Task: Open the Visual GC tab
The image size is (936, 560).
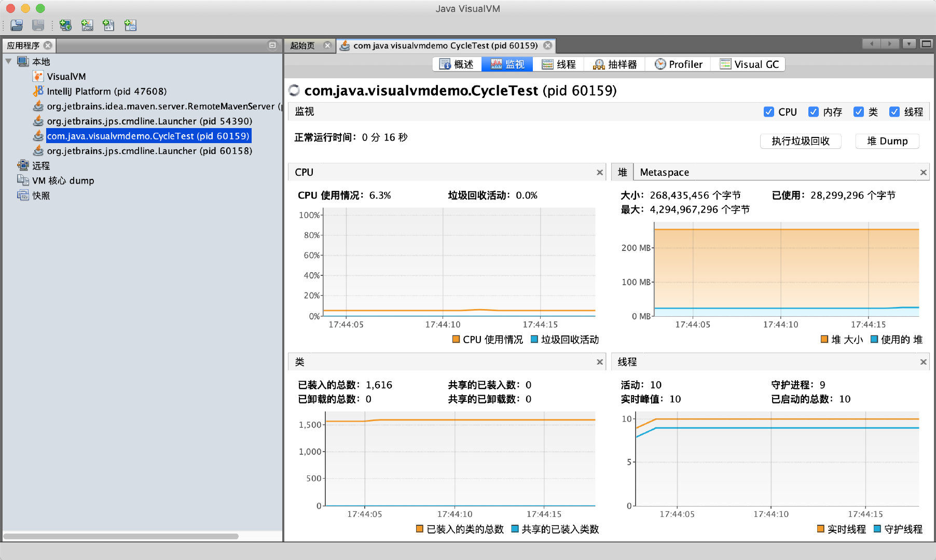Action: click(748, 64)
